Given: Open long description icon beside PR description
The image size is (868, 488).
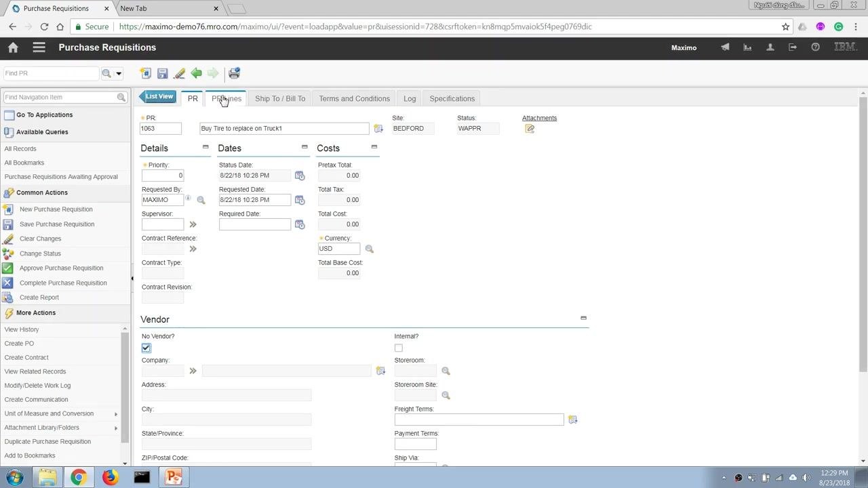Looking at the screenshot, I should coord(378,129).
